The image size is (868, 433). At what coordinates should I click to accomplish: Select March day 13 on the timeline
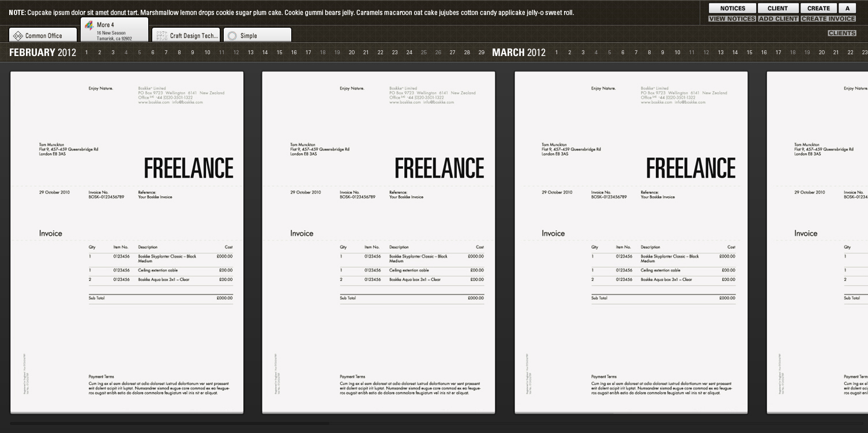(720, 53)
